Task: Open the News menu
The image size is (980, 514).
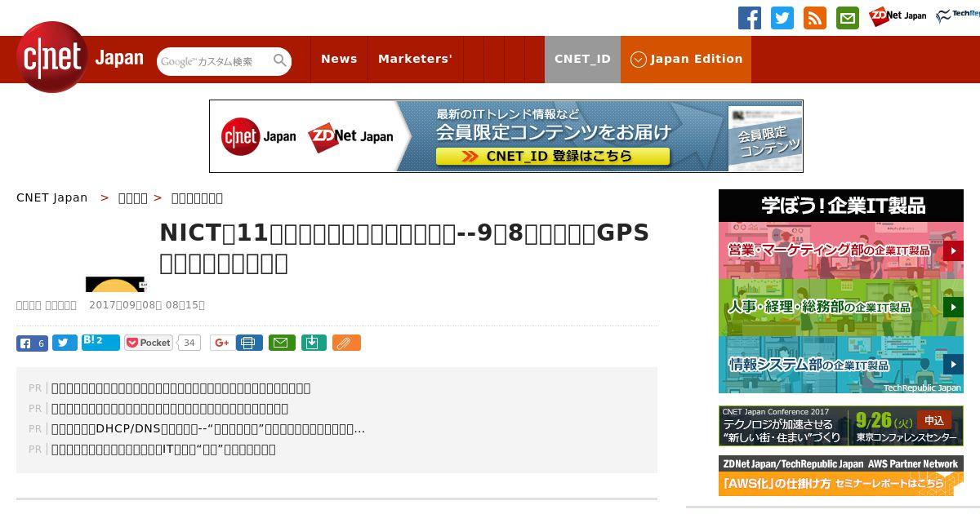Action: coord(339,60)
